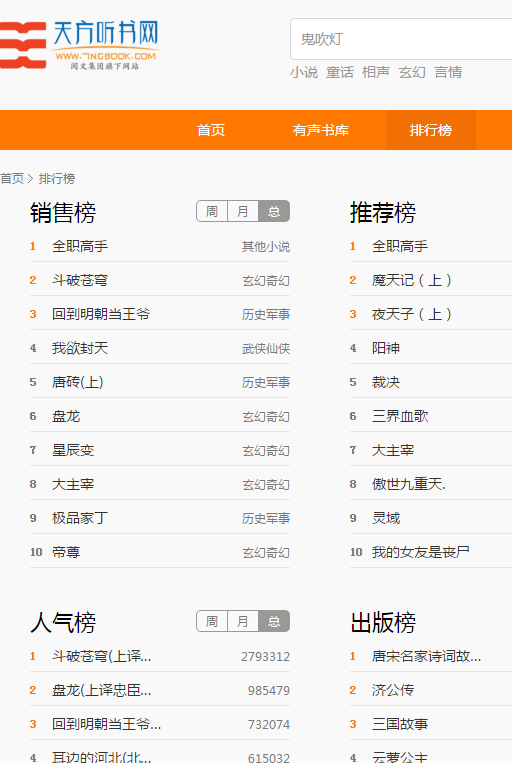Open 星辰变 in 销售榜
512x763 pixels.
coord(73,451)
